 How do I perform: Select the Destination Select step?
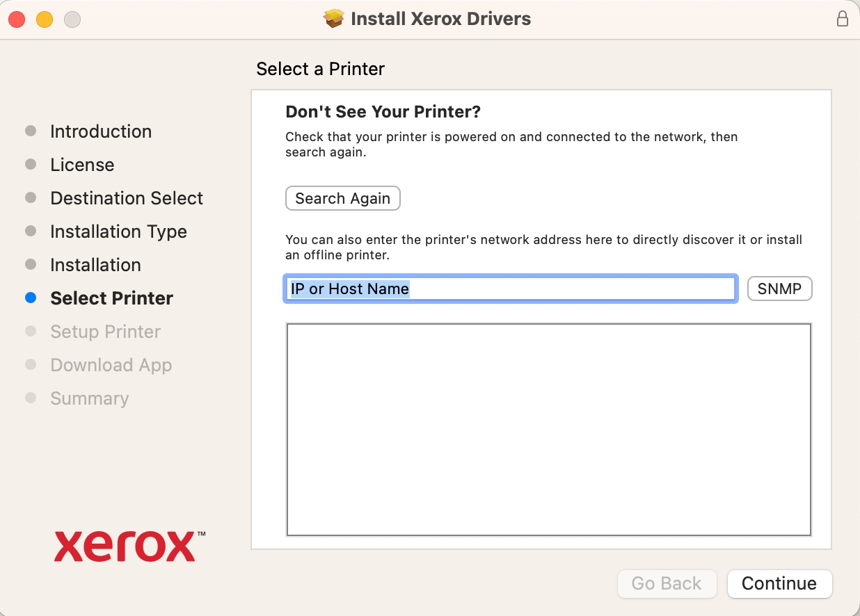127,198
